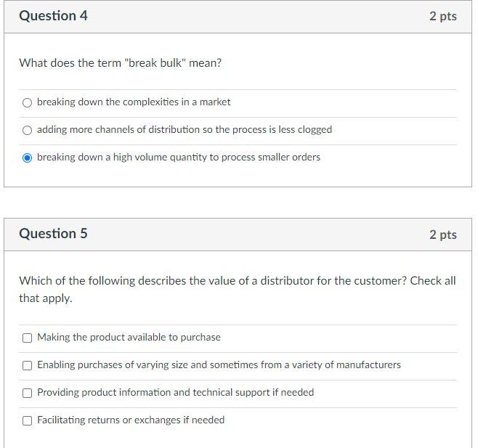Viewport: 478px width, 448px height.
Task: Choose the "adding more channels of distribution" radio option
Action: click(x=28, y=130)
